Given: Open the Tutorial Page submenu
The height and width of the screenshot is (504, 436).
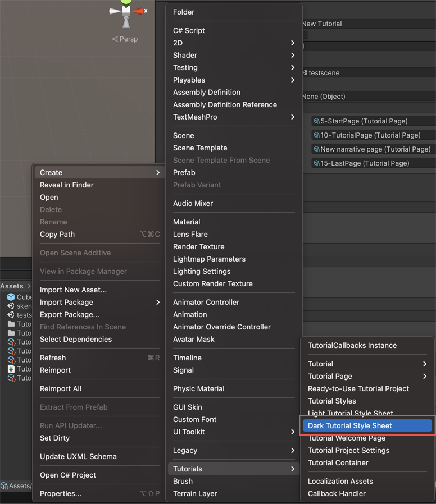Looking at the screenshot, I should pyautogui.click(x=425, y=377).
